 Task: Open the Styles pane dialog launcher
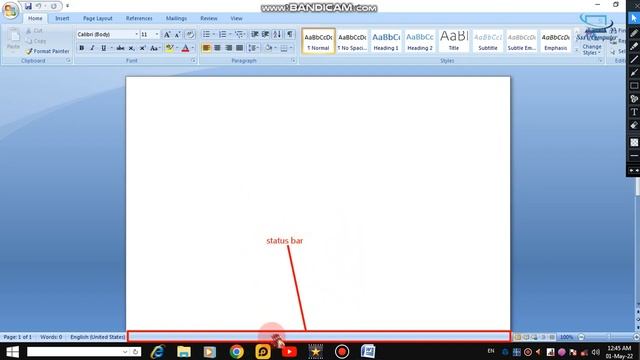[x=601, y=60]
